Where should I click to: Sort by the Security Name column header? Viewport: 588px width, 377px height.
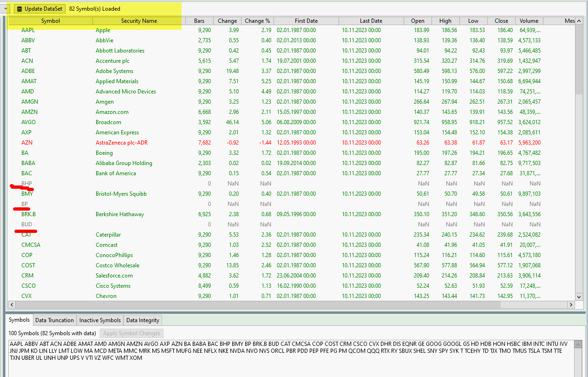139,21
